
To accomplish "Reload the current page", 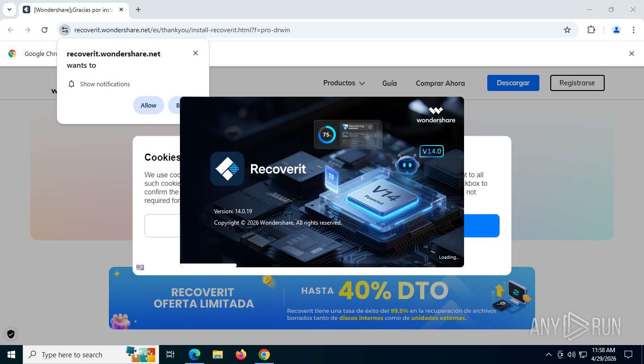I will tap(45, 30).
